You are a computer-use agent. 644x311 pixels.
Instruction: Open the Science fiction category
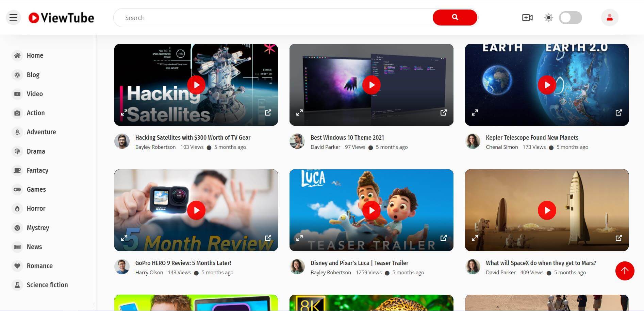(x=47, y=285)
